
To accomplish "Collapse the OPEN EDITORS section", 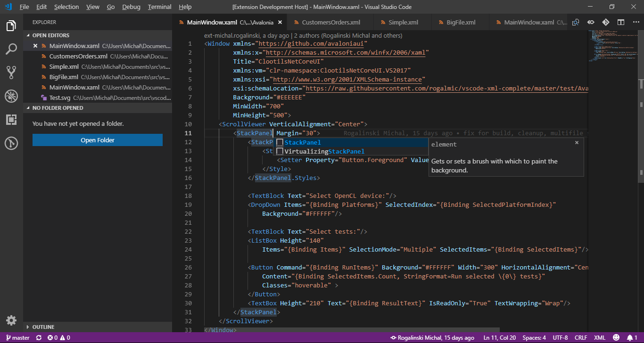I will point(49,35).
